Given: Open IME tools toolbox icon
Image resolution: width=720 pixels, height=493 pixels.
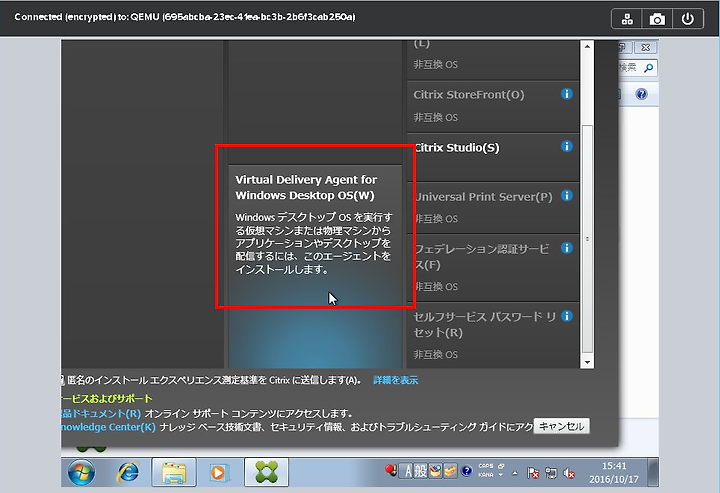Looking at the screenshot, I should point(450,471).
